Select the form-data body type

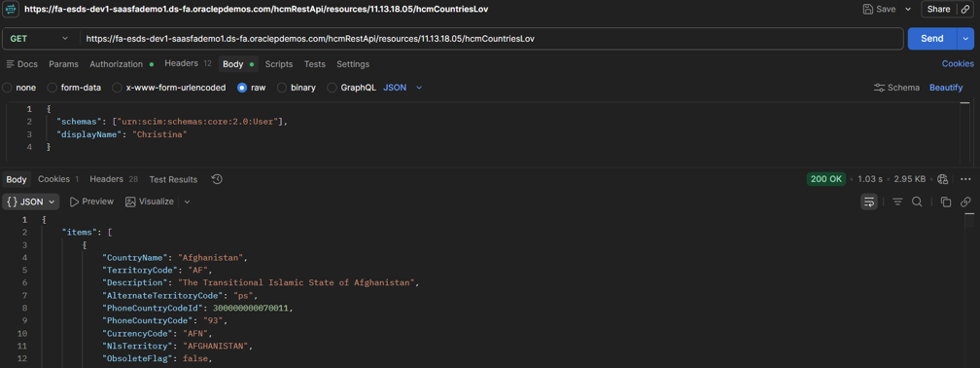74,88
